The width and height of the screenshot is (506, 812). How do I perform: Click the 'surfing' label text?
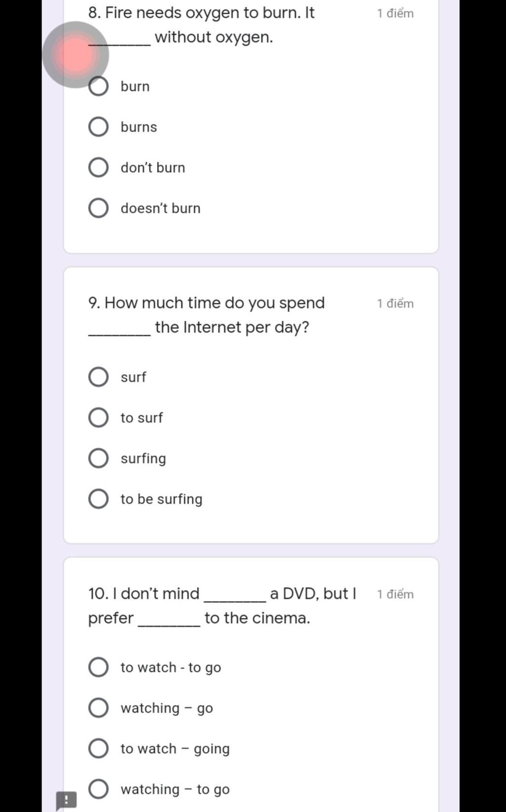(x=143, y=459)
